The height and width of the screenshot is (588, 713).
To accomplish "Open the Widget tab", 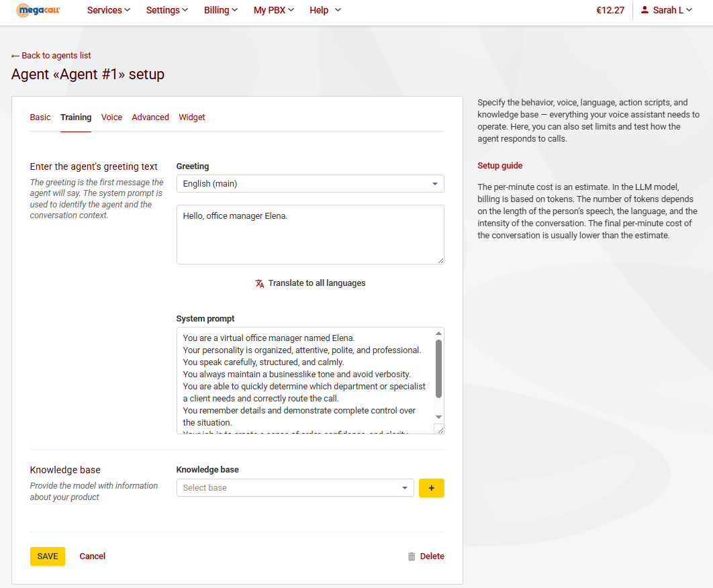I will [x=192, y=117].
